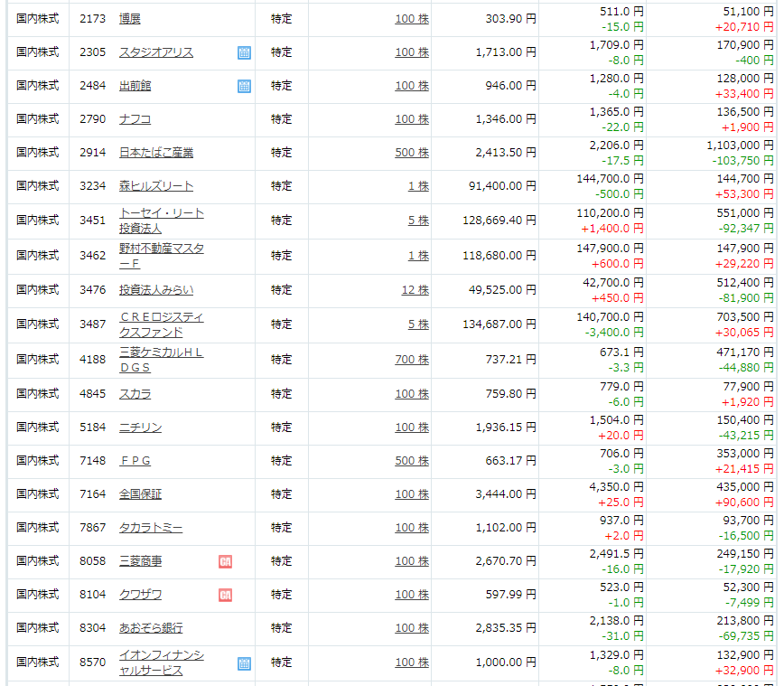Viewport: 784px width, 686px height.
Task: Click the calendar icon beside 出前館
Action: (x=244, y=86)
